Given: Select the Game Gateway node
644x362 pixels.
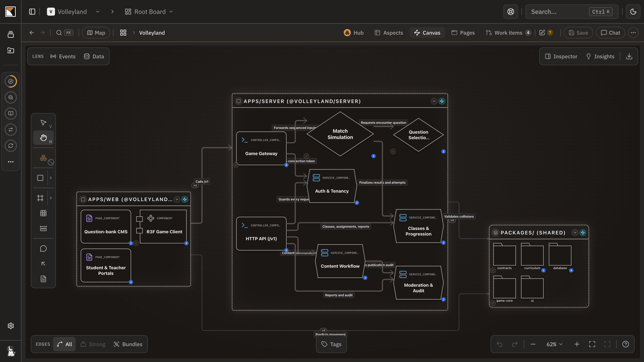Looking at the screenshot, I should pos(261,148).
